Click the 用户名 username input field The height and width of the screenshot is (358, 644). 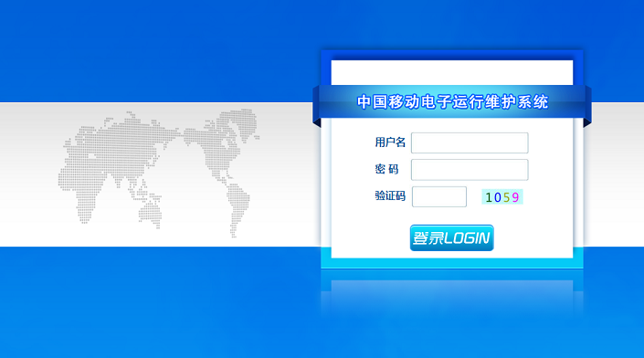[x=470, y=142]
